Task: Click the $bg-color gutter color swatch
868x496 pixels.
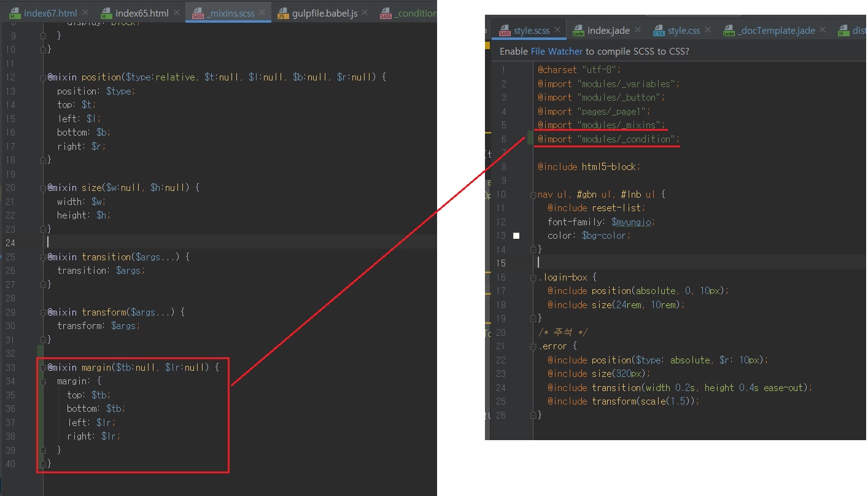Action: tap(516, 236)
